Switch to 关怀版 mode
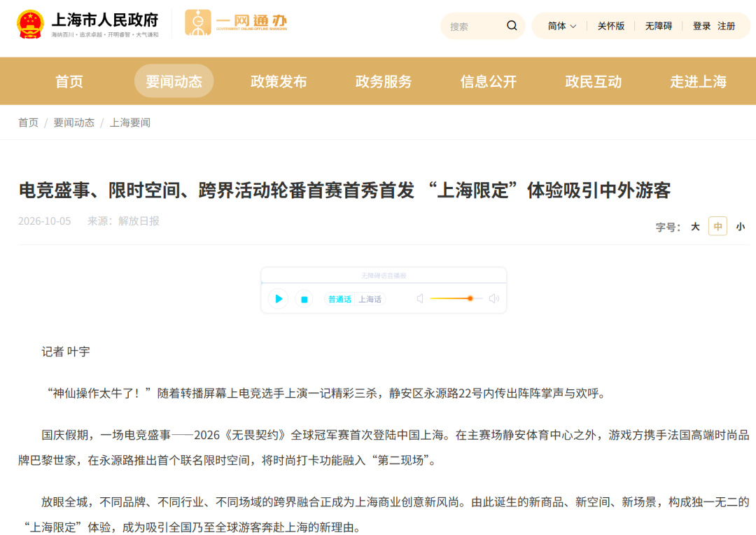756x535 pixels. pyautogui.click(x=611, y=26)
